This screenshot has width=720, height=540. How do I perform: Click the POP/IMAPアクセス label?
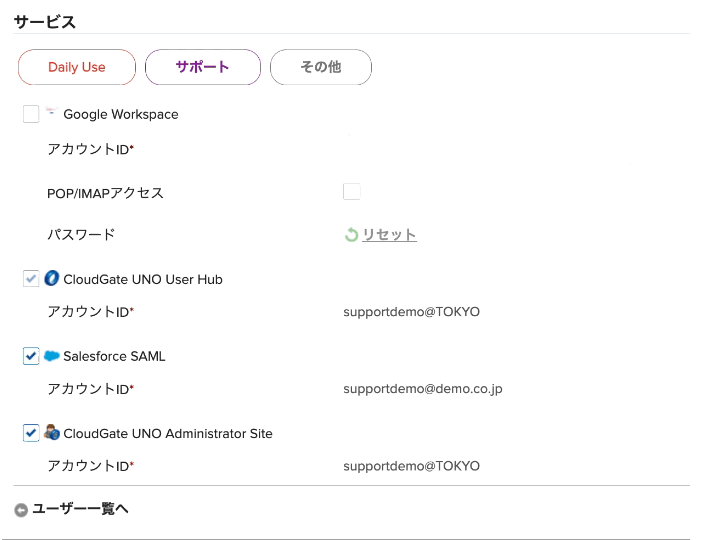point(106,193)
